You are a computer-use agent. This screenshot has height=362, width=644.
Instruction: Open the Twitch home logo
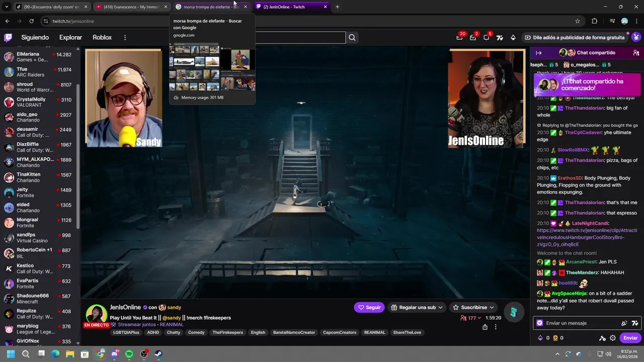[x=8, y=37]
